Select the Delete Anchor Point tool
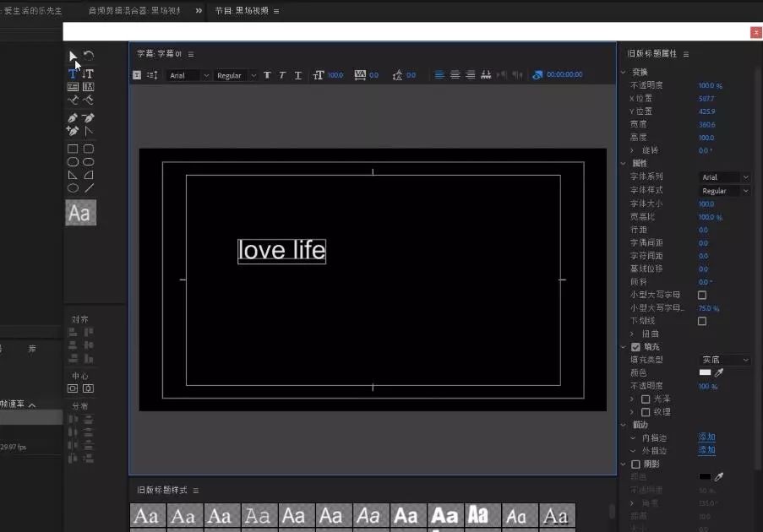763x532 pixels. 88,117
